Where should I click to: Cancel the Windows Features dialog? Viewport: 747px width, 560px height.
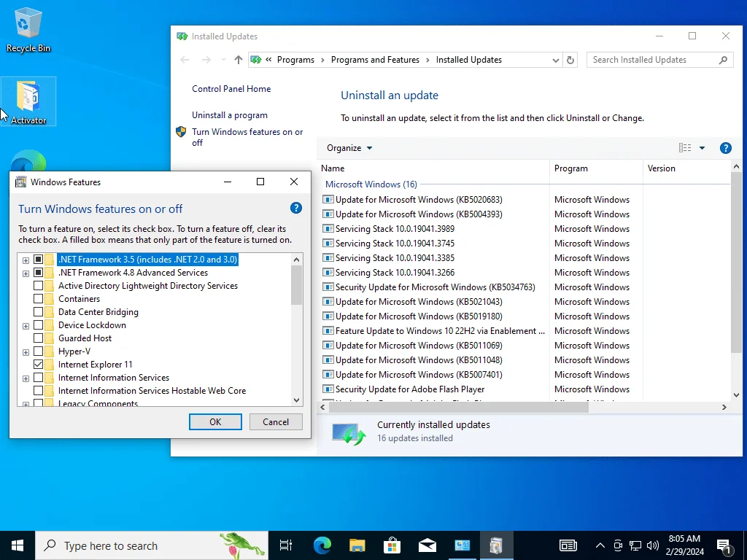pos(275,422)
